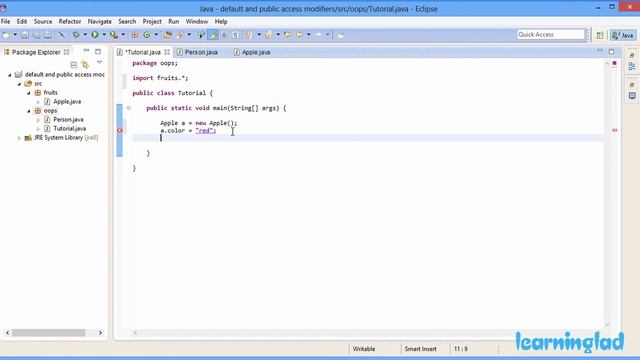Select Tutorial.java in Package Explorer
Screen dimensions: 640x360
[x=69, y=129]
